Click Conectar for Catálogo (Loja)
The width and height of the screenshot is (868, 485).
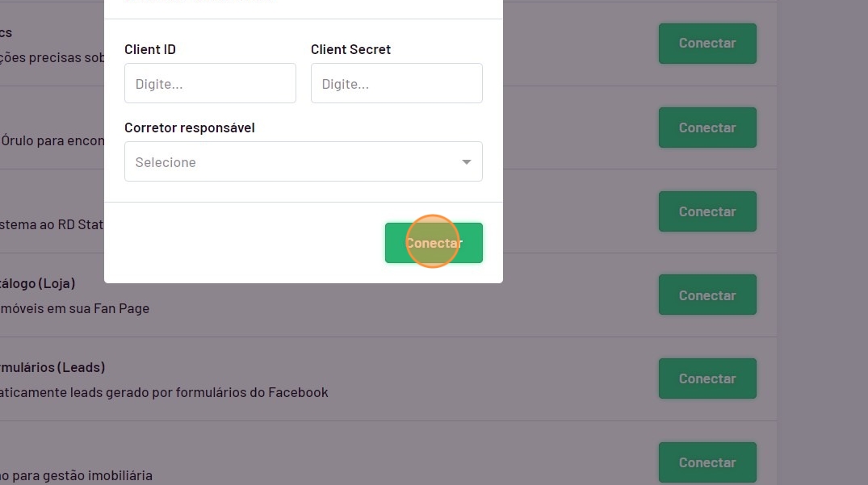pyautogui.click(x=707, y=295)
